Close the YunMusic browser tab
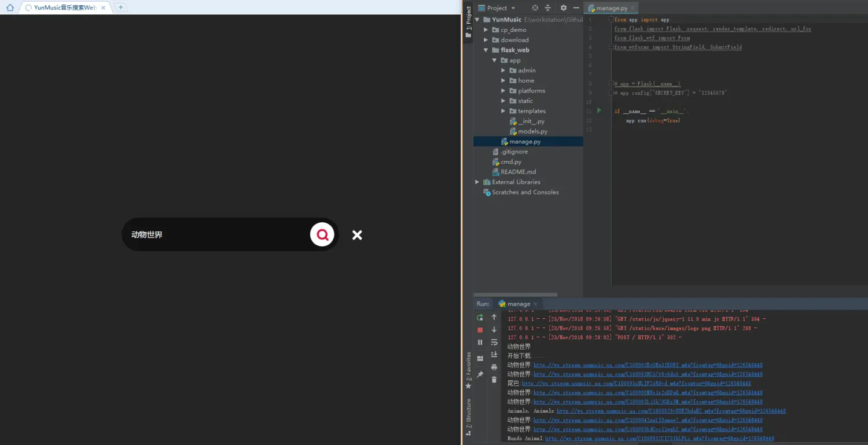 [104, 8]
